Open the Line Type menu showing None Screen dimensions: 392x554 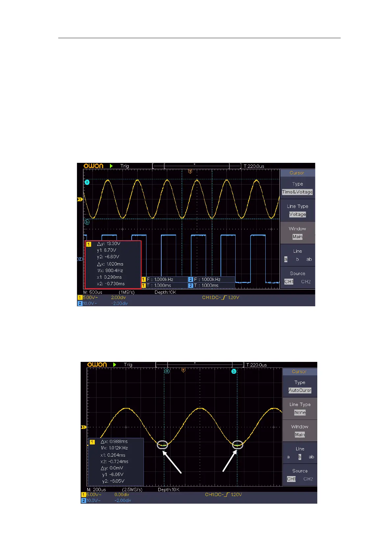[x=300, y=408]
